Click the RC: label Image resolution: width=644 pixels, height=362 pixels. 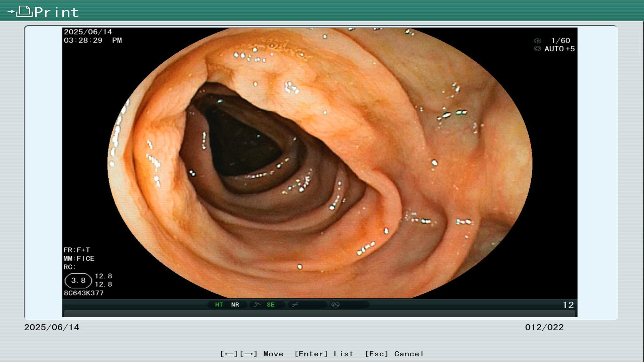[69, 267]
